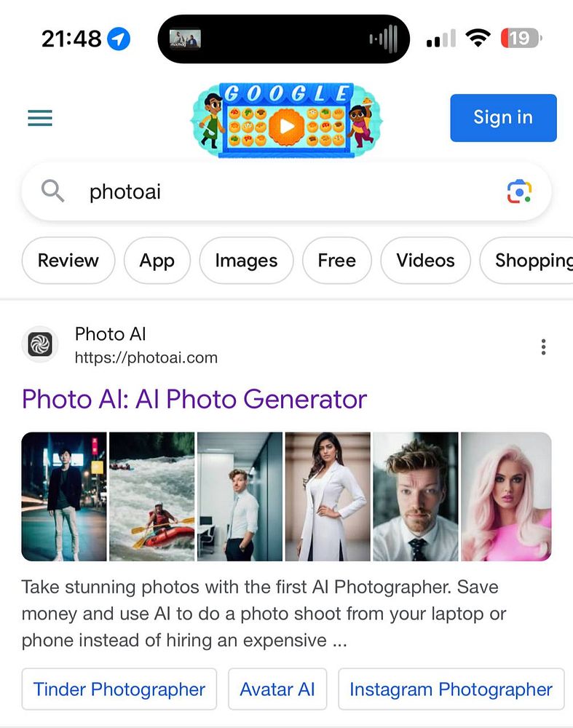Viewport: 573px width, 728px height.
Task: Tap the pink-haired woman thumbnail
Action: coord(506,496)
